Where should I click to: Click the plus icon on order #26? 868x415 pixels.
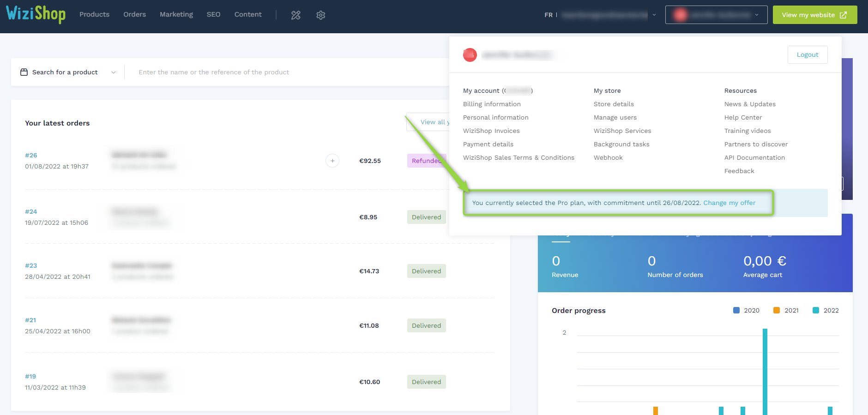(x=332, y=161)
